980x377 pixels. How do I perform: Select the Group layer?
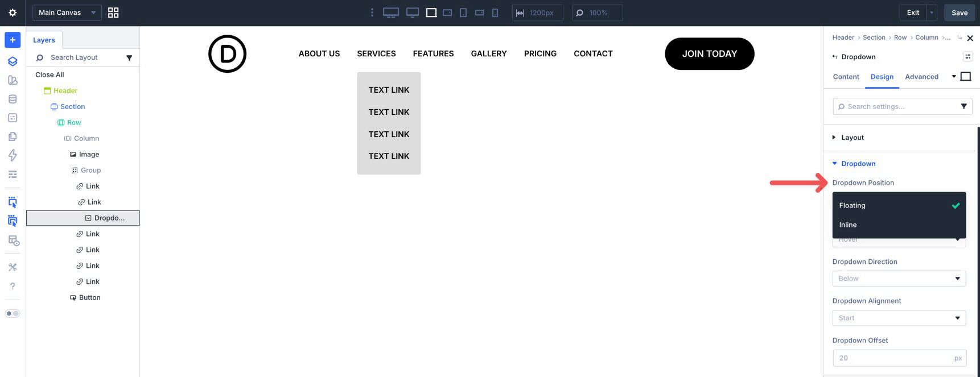click(90, 170)
